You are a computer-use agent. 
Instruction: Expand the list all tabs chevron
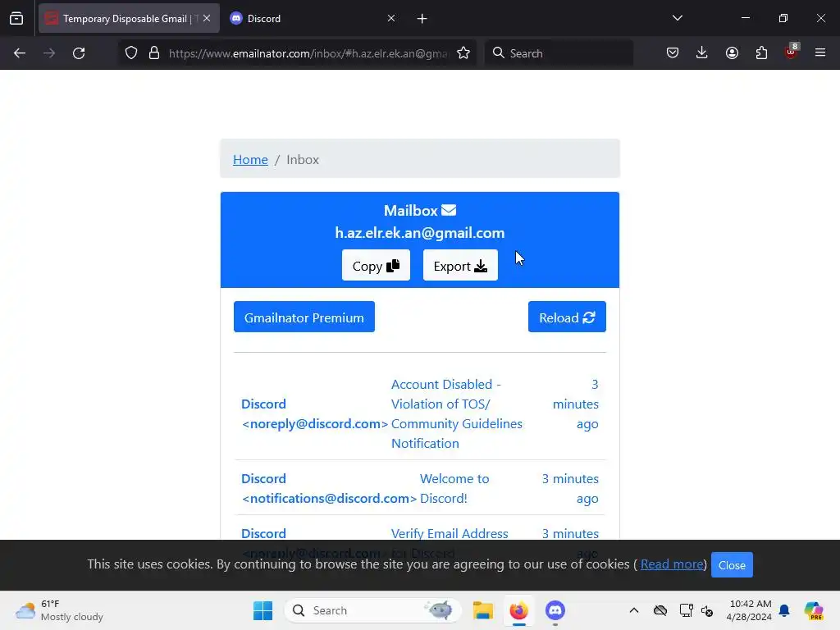[x=677, y=18]
